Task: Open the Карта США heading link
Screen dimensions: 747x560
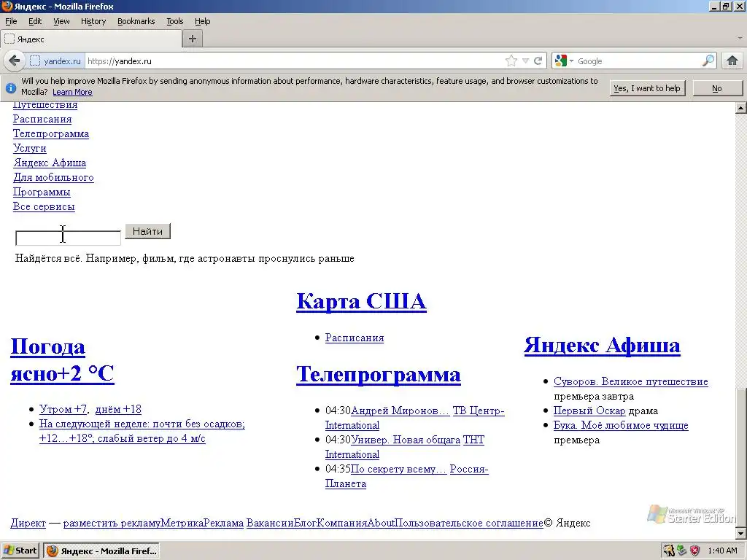Action: tap(361, 301)
